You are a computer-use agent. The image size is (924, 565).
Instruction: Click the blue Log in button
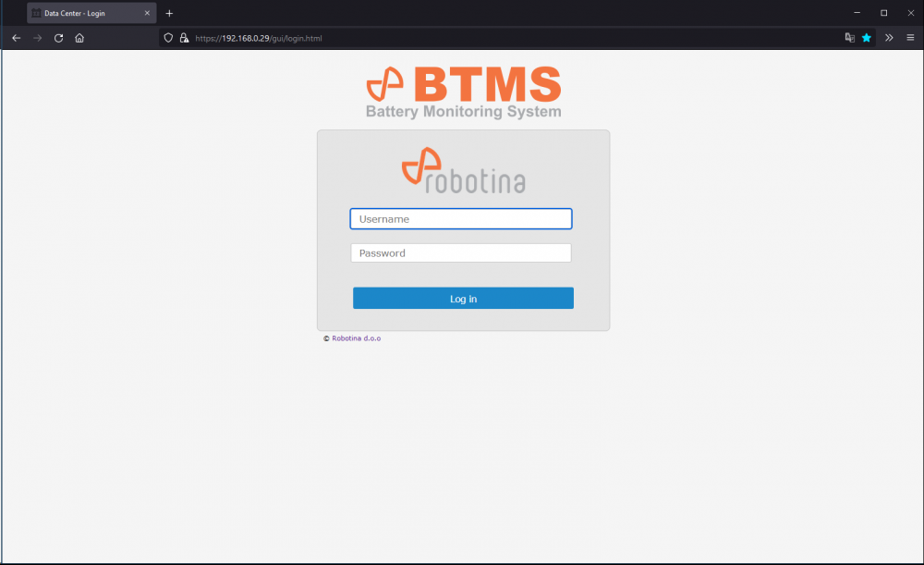pos(463,299)
